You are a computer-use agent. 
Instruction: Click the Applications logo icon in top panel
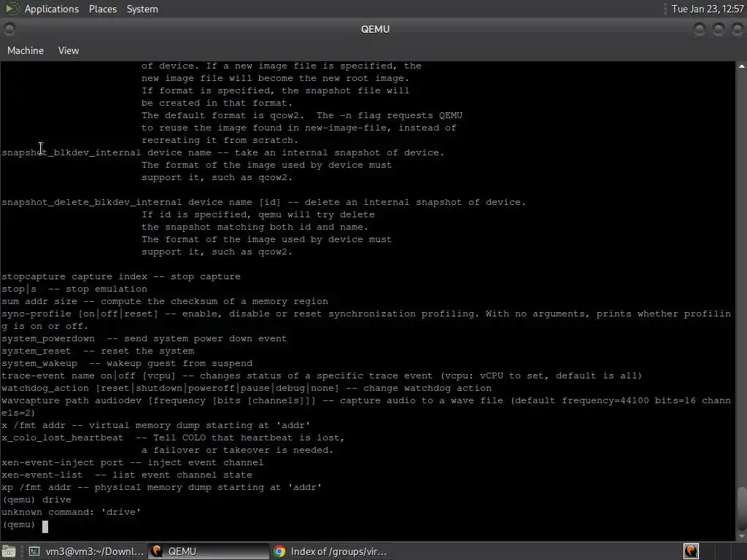pyautogui.click(x=12, y=9)
